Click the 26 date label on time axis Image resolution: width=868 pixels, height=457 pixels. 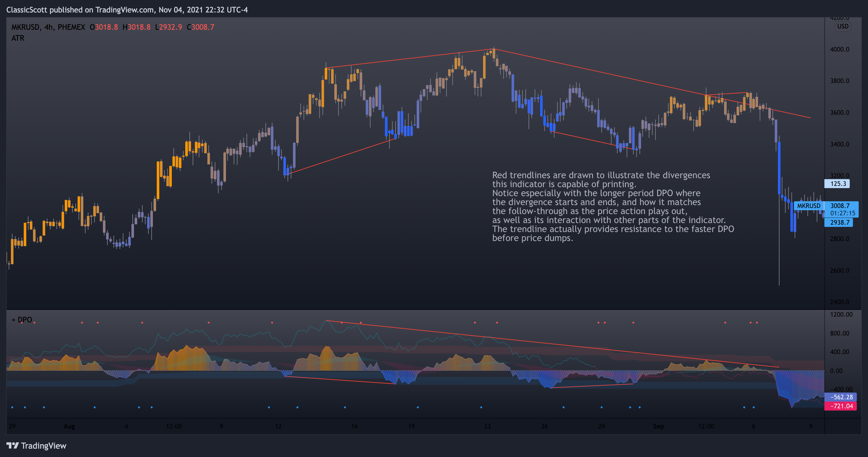pyautogui.click(x=544, y=426)
